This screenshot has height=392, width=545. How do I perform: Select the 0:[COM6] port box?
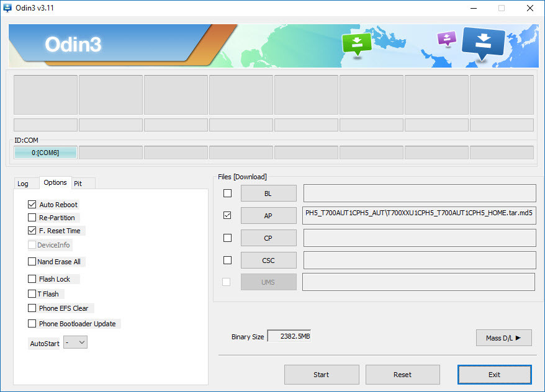[x=45, y=153]
